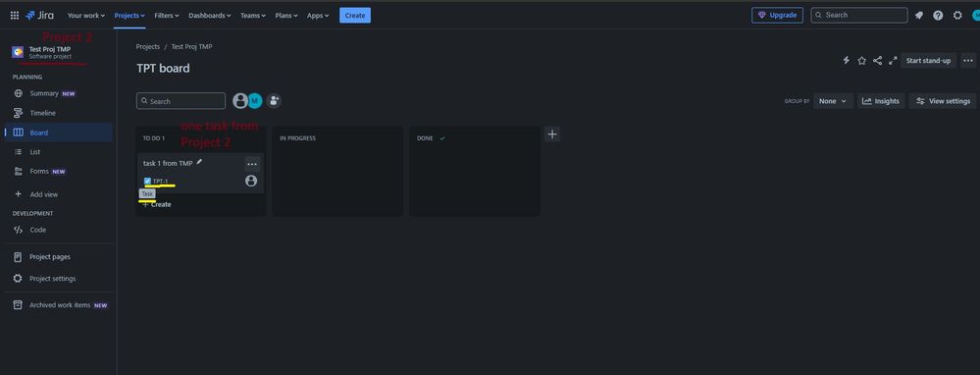Expand the Filters menu
The image size is (980, 375).
coord(167,16)
